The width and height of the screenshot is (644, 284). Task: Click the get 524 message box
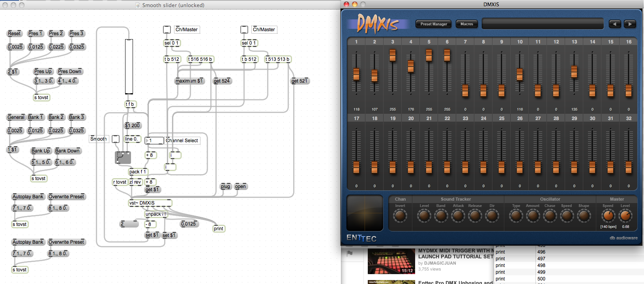click(222, 81)
